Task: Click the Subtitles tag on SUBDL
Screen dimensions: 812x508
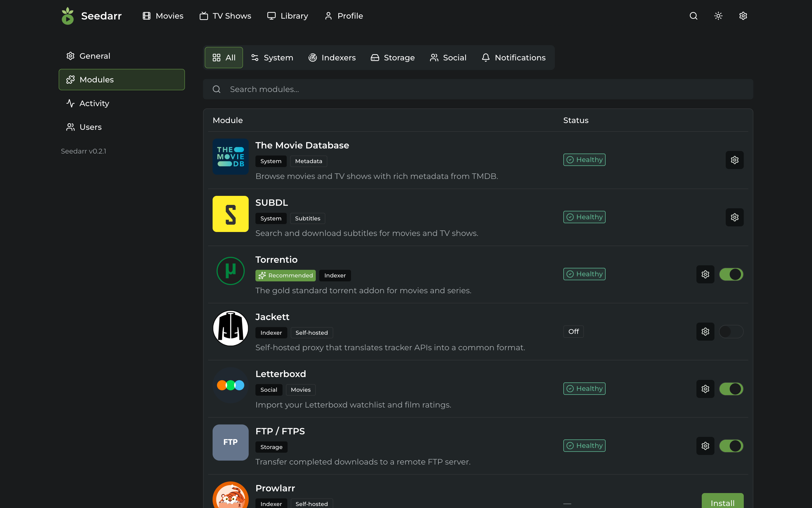Action: click(307, 218)
